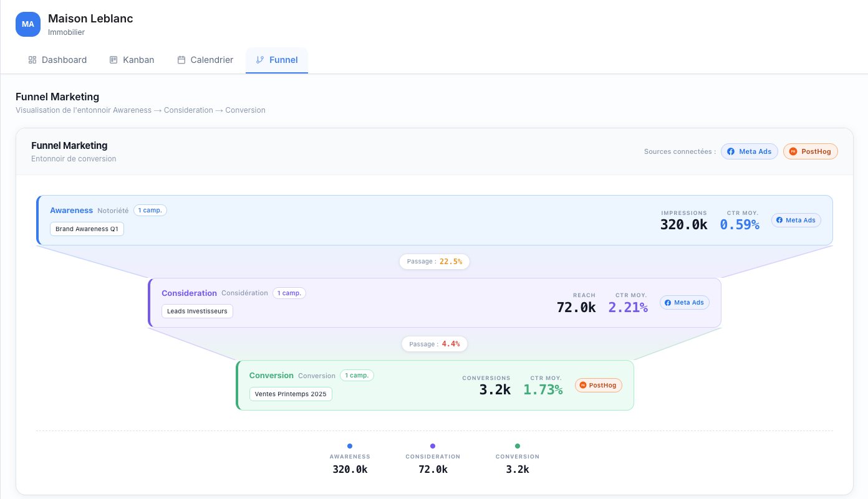Screen dimensions: 868x499
Task: Toggle the Consideration purple legend dot
Action: coord(433,446)
